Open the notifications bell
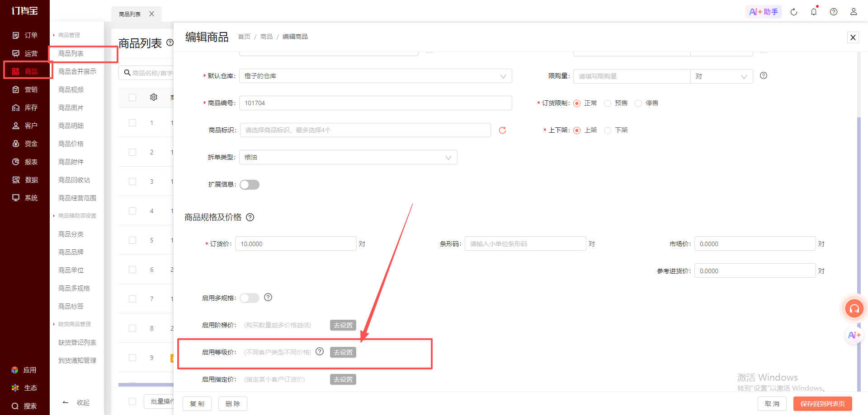This screenshot has width=868, height=415. coord(814,12)
